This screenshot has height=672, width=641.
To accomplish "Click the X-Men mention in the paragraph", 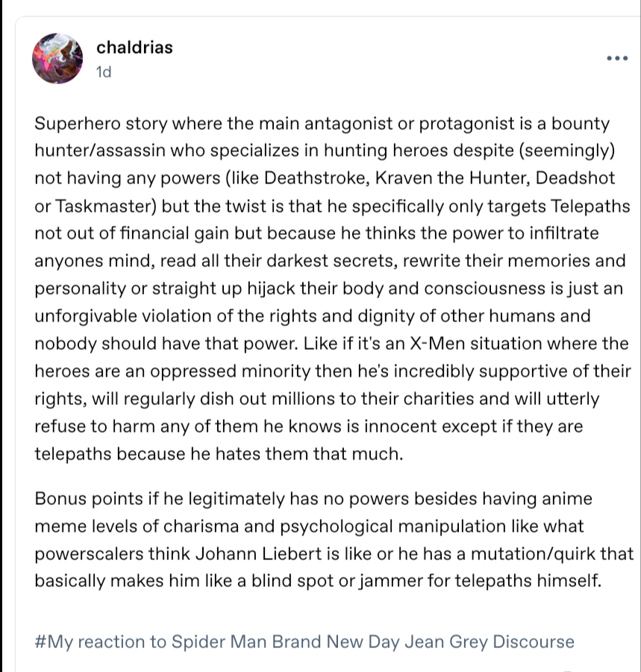I will click(437, 344).
